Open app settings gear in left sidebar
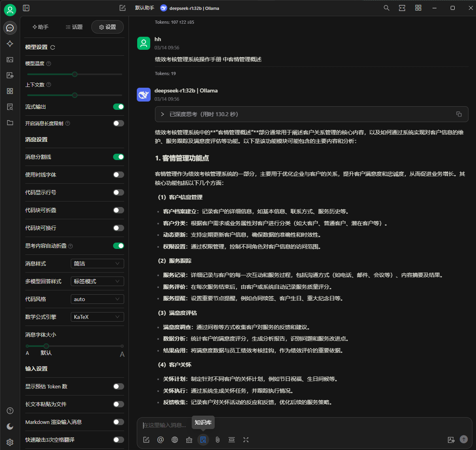 pyautogui.click(x=10, y=442)
